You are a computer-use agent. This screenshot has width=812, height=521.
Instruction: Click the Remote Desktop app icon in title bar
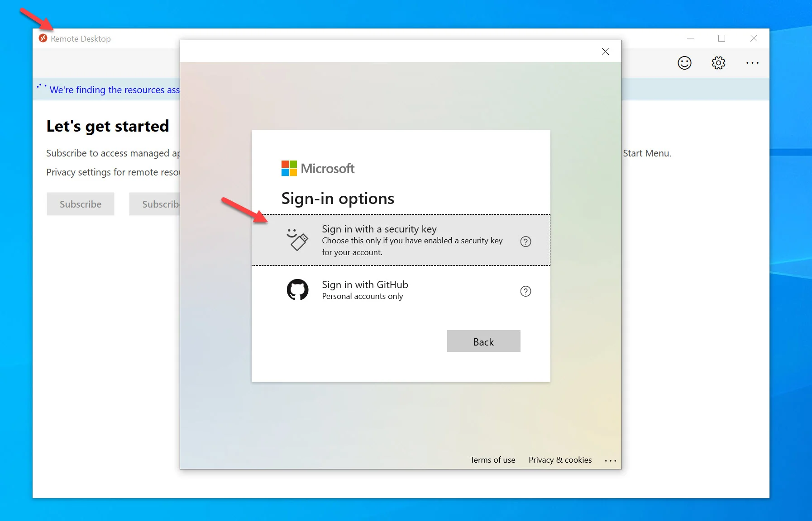click(x=43, y=38)
